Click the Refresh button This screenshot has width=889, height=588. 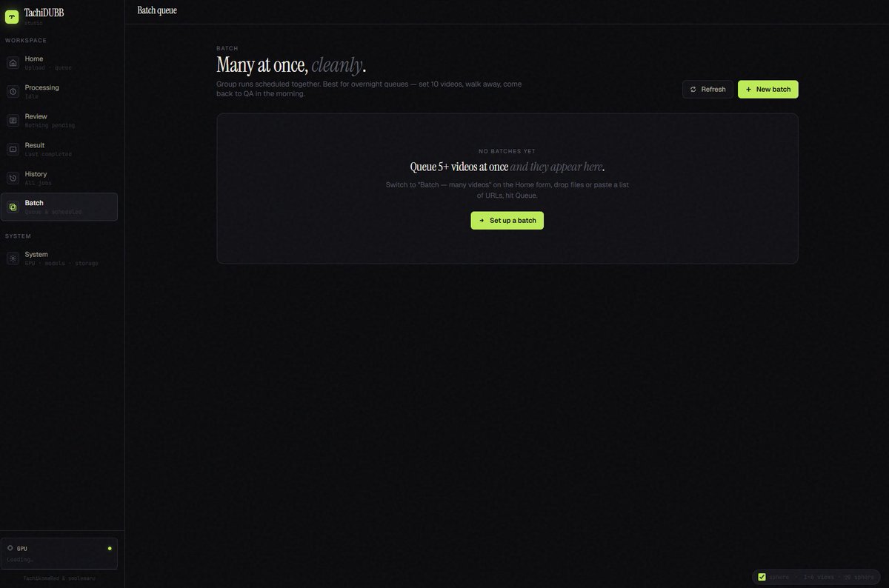point(707,90)
